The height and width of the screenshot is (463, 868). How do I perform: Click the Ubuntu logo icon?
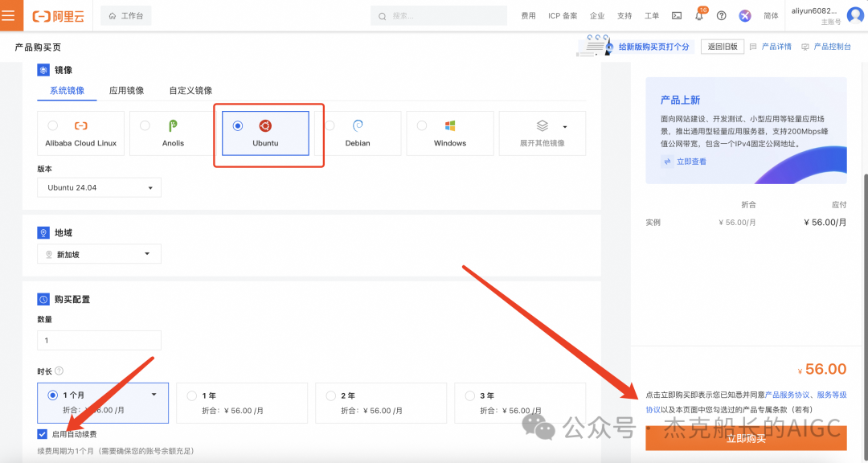pyautogui.click(x=265, y=125)
